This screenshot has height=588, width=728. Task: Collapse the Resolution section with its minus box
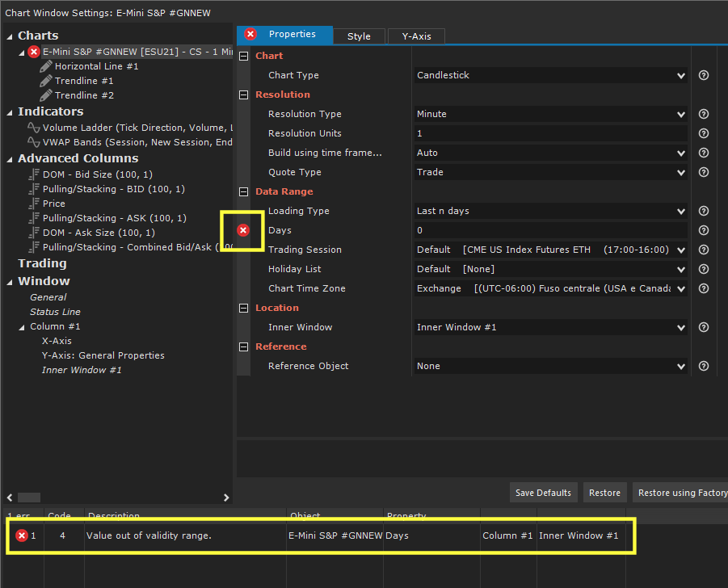tap(243, 94)
